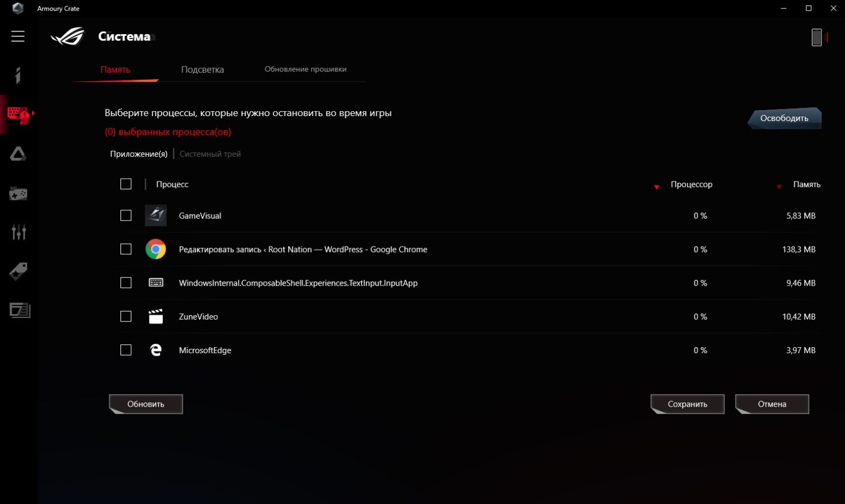This screenshot has width=845, height=504.
Task: Open the Обновление прошивки tab
Action: click(x=305, y=69)
